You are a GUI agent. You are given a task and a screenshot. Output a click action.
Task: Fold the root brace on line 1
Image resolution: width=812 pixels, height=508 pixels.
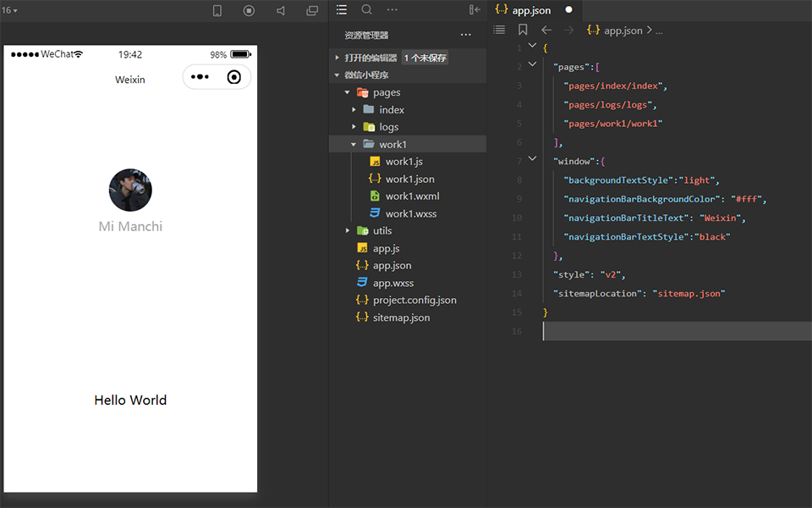point(532,46)
